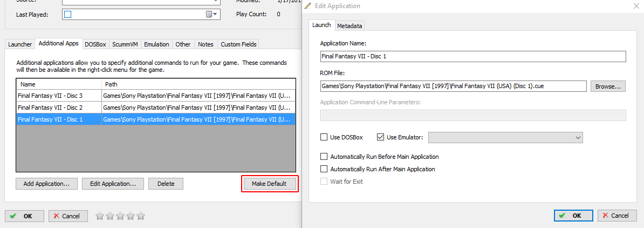The width and height of the screenshot is (644, 228).
Task: Click the Application Name input field
Action: [x=472, y=56]
